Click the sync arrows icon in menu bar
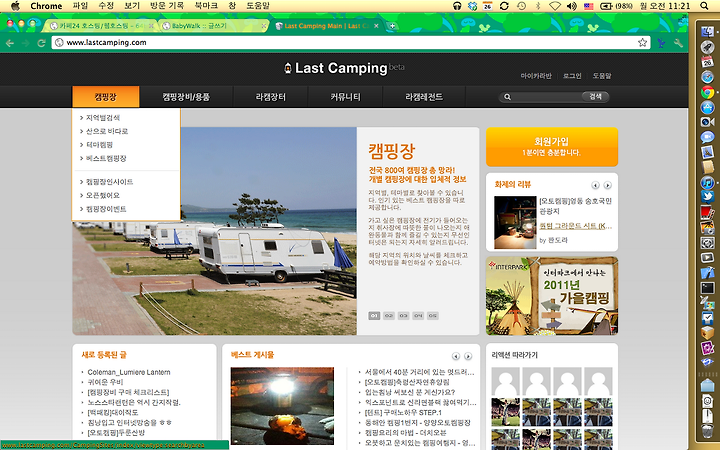Viewport: 720px width, 450px height. point(504,6)
